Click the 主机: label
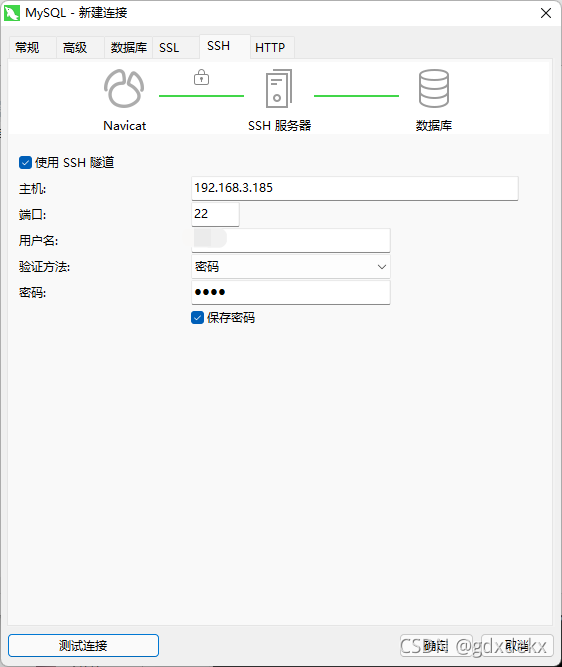The width and height of the screenshot is (562, 667). pyautogui.click(x=32, y=188)
